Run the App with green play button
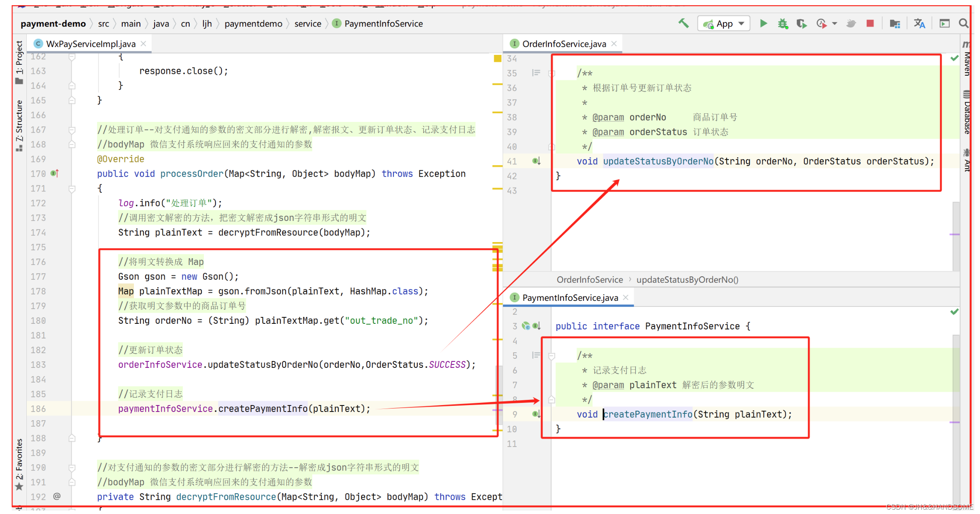This screenshot has width=980, height=514. tap(763, 23)
